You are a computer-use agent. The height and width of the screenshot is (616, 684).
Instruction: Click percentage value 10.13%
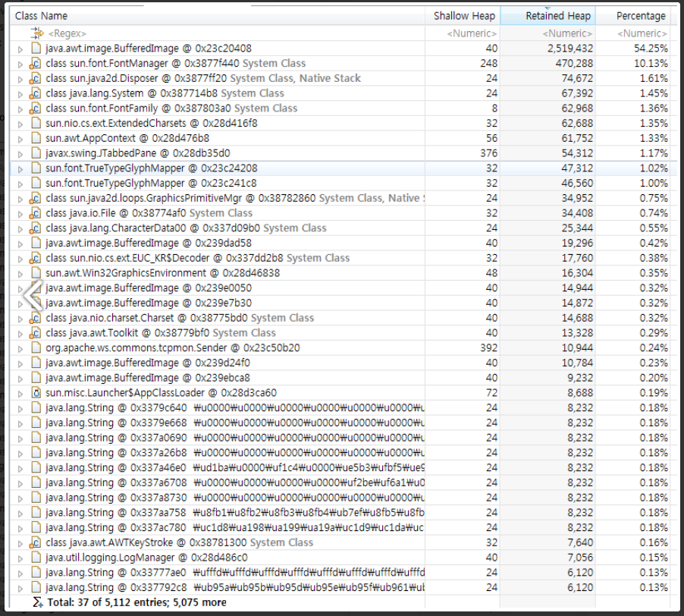[x=651, y=63]
